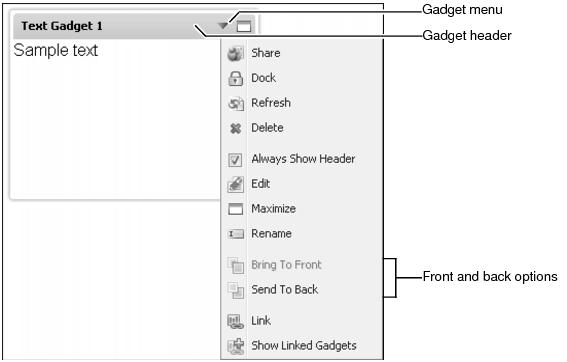Choose Send To Back option
Image resolution: width=567 pixels, height=362 pixels.
click(x=301, y=290)
